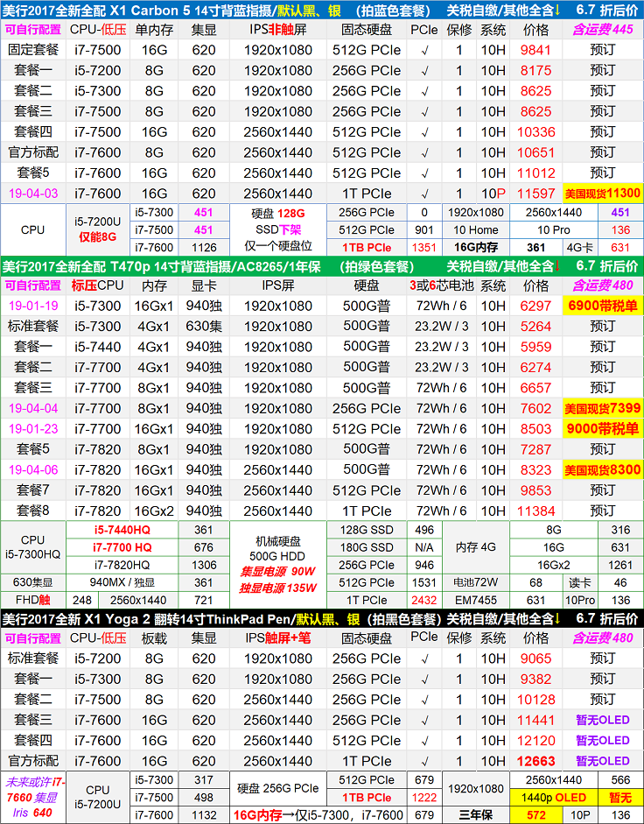Click the 11012 price value
The image size is (644, 824).
(535, 173)
